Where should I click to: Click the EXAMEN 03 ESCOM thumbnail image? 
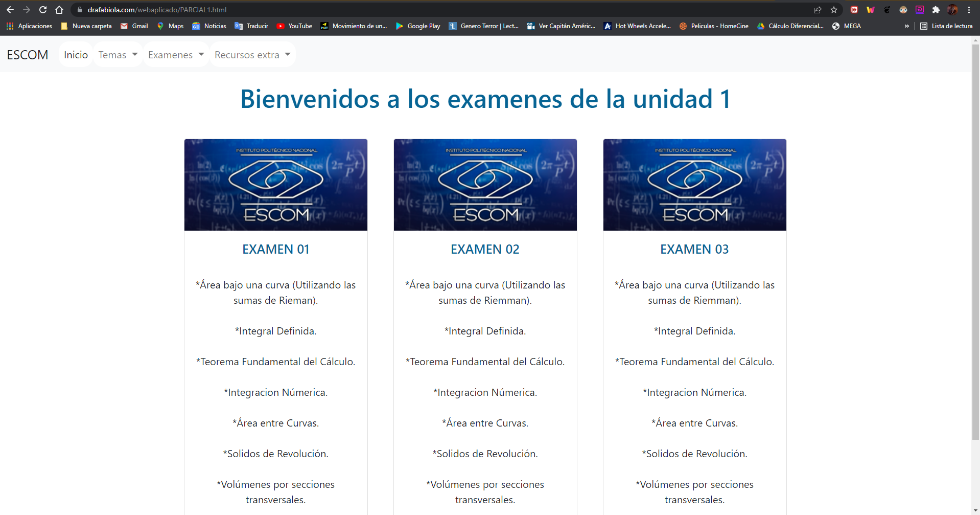[694, 185]
